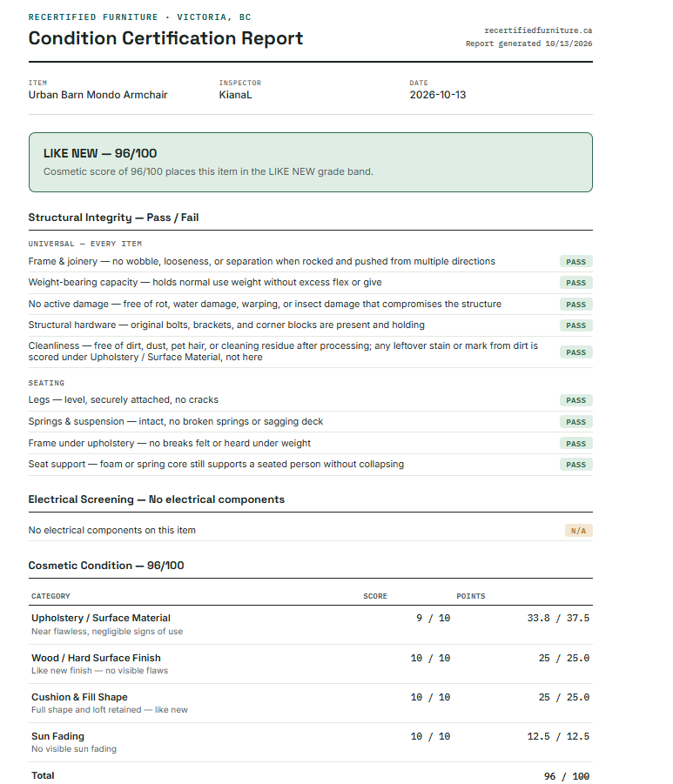Click the Cushion & Fill Shape category
Screen dimensions: 673x784
pyautogui.click(x=79, y=696)
